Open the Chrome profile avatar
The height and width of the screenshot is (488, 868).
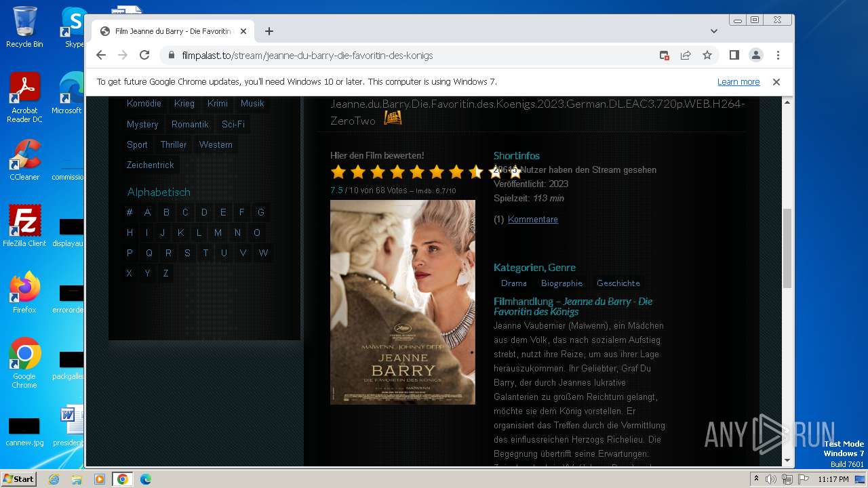(x=756, y=55)
